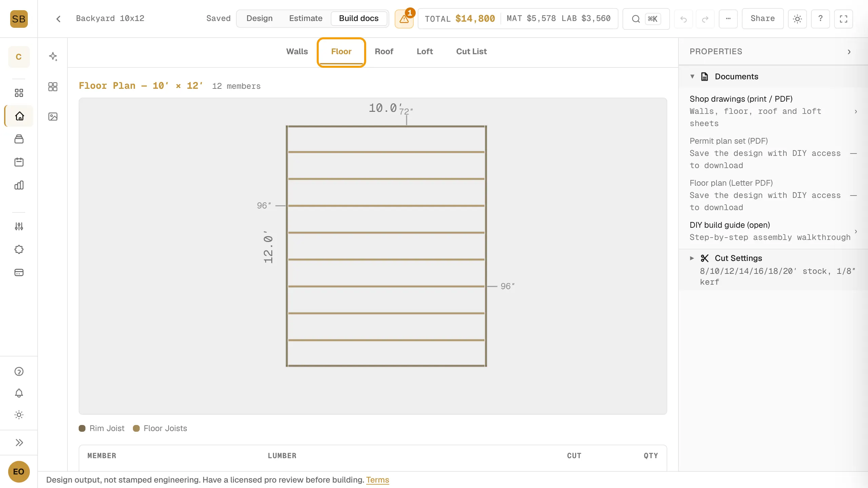Image resolution: width=868 pixels, height=488 pixels.
Task: Click the redo arrow
Action: coord(705,19)
